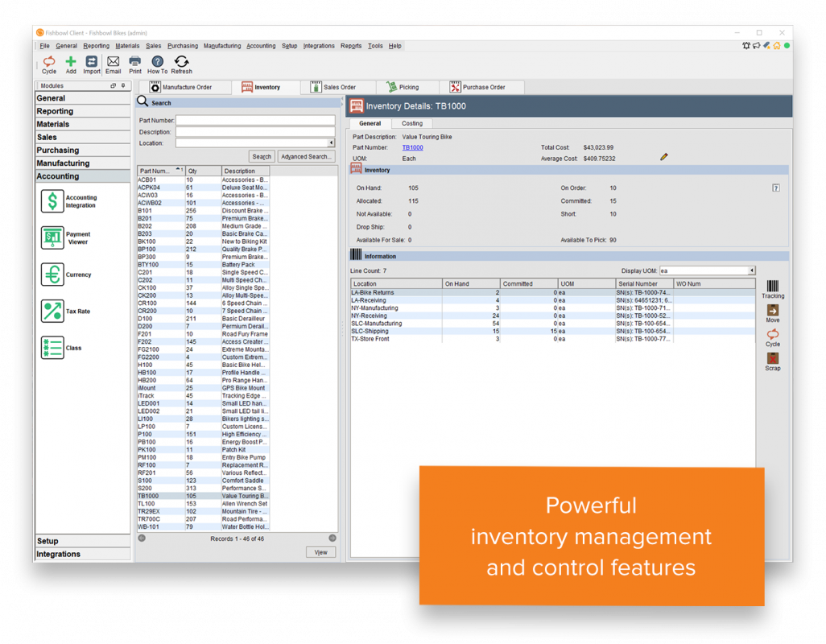Select the SLC-Shipping location row
Image resolution: width=826 pixels, height=644 pixels.
(553, 331)
